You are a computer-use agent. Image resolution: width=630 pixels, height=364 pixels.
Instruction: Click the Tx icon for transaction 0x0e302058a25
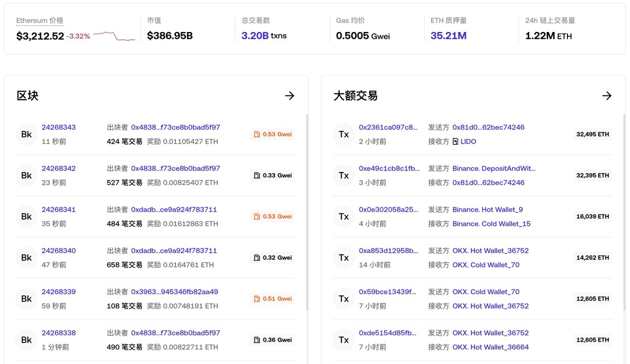343,217
